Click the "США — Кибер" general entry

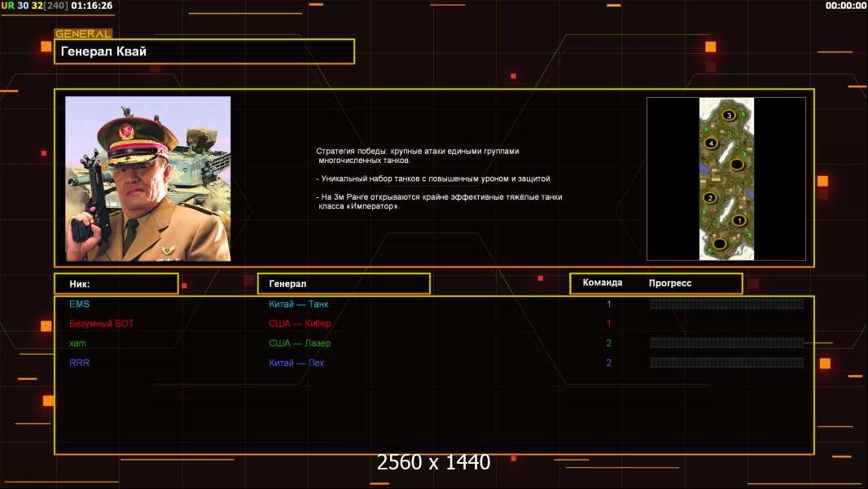click(300, 324)
